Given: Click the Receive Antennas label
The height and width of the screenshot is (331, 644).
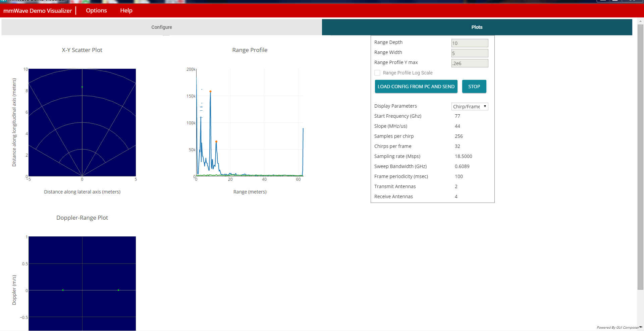Looking at the screenshot, I should click(393, 197).
